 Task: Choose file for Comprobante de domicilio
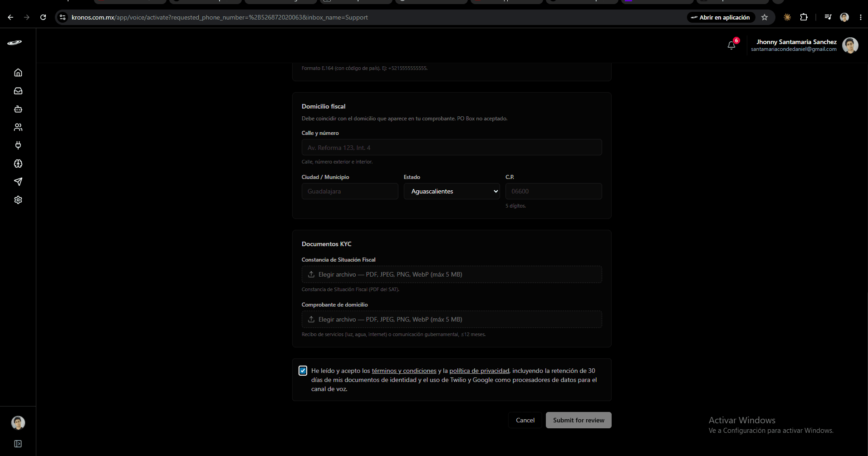click(x=451, y=319)
